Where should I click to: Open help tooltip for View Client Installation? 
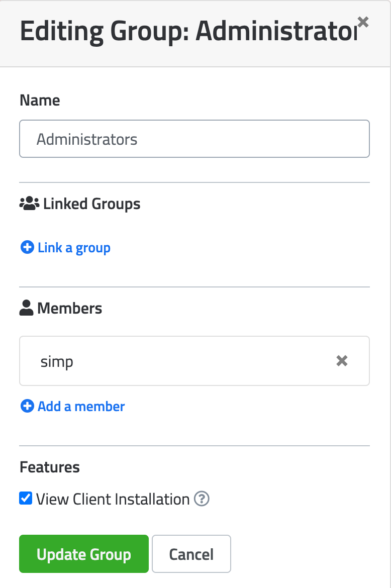click(x=202, y=499)
